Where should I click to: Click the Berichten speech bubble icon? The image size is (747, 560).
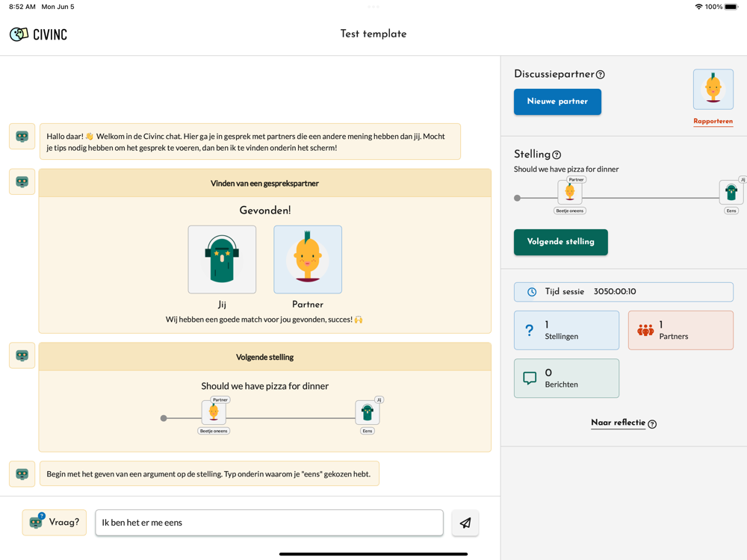point(530,379)
